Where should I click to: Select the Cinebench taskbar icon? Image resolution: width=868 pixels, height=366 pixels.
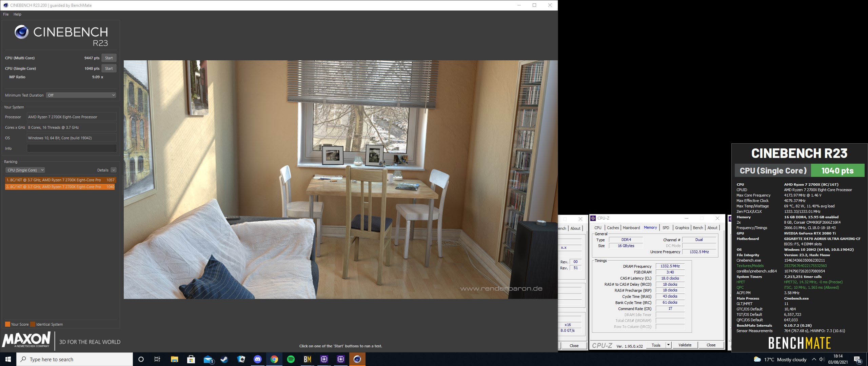tap(357, 359)
